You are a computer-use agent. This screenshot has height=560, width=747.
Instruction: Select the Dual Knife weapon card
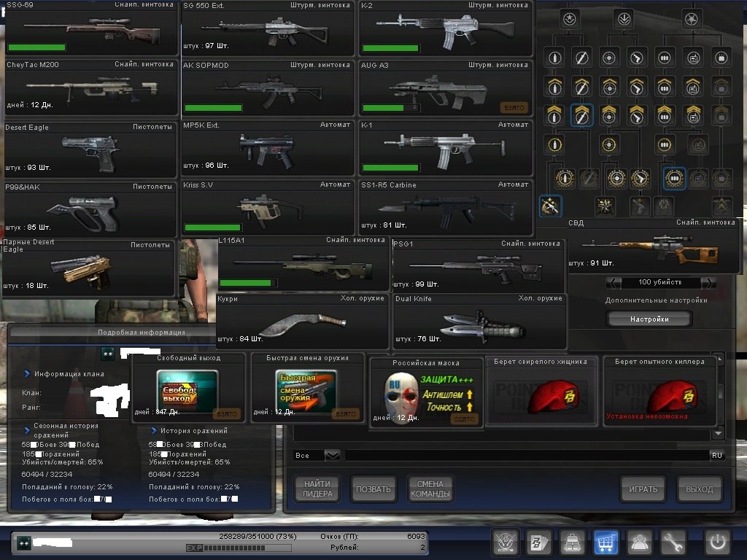(480, 322)
